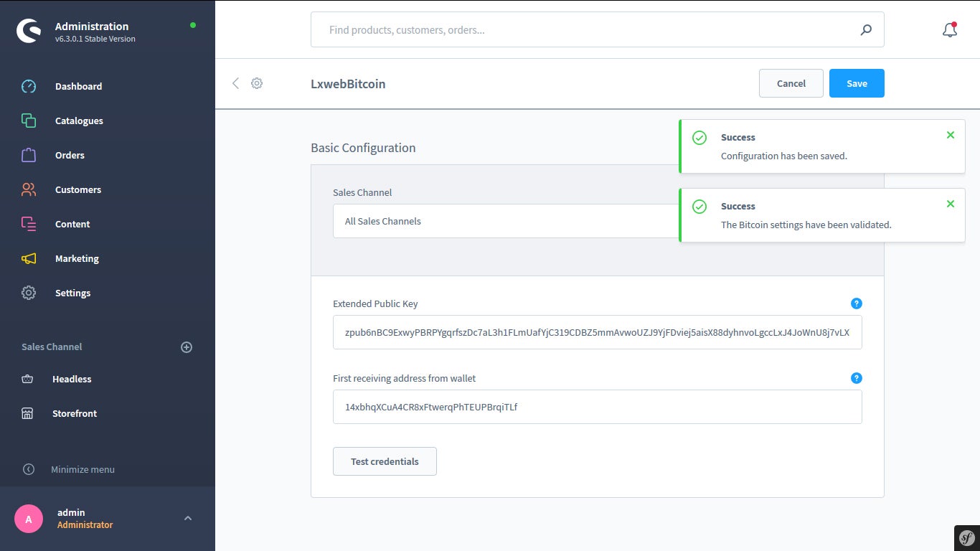Save the plugin configuration
Viewport: 980px width, 551px height.
click(x=857, y=83)
